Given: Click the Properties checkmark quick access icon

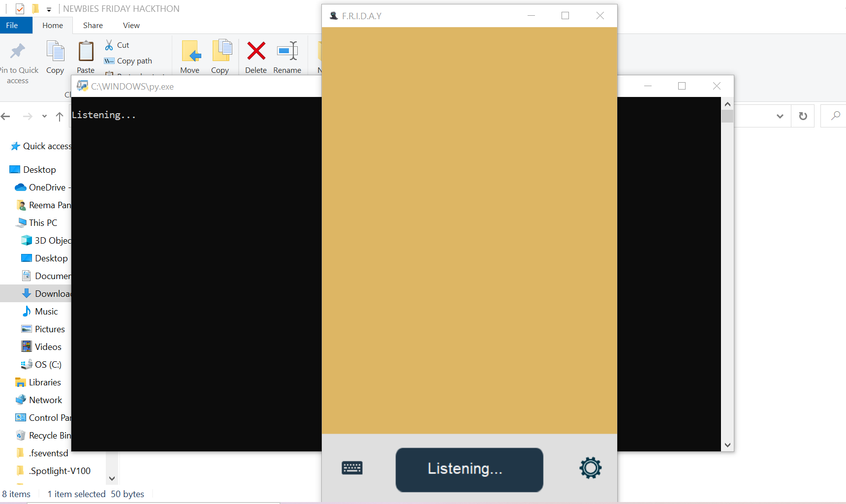Looking at the screenshot, I should [20, 9].
